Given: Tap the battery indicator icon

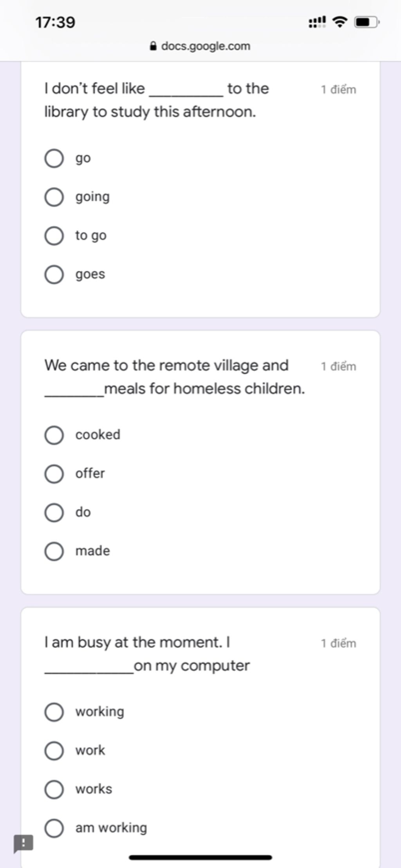Looking at the screenshot, I should click(x=366, y=22).
